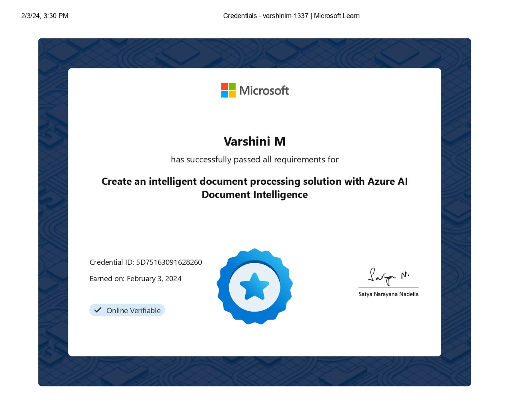The image size is (510, 420).
Task: Click the page header "Credentials - varshinim-1337"
Action: pyautogui.click(x=266, y=16)
